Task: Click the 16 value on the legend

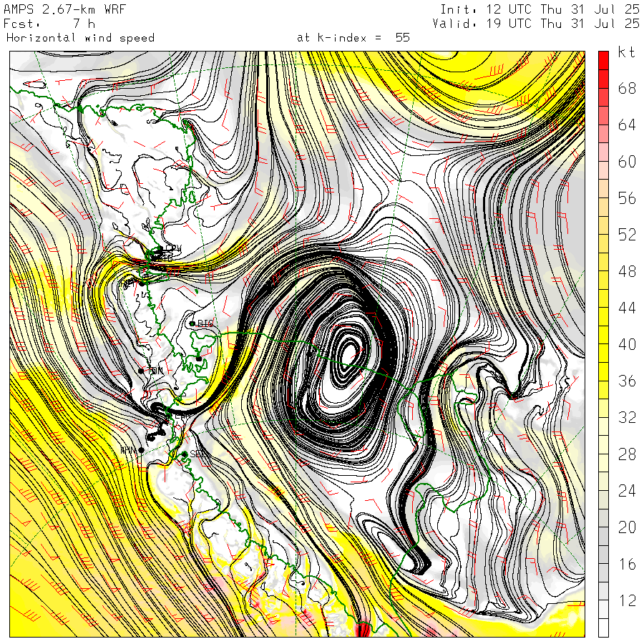Action: click(627, 564)
